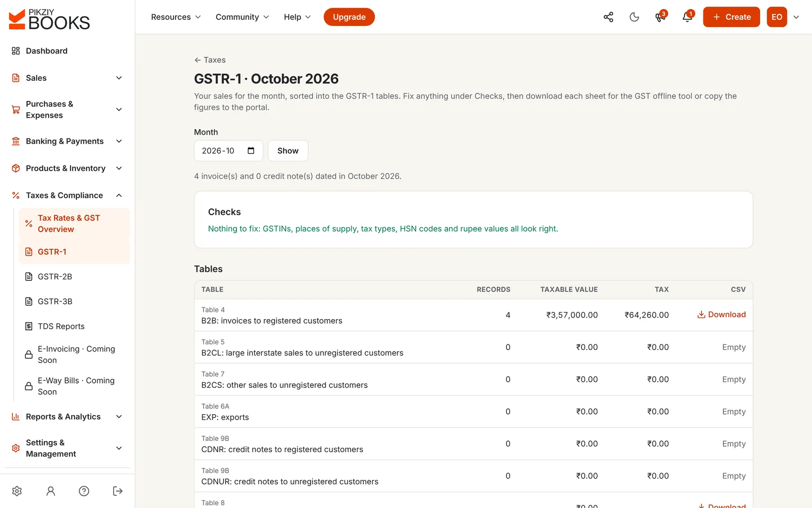
Task: Download the Table 4 B2B CSV
Action: [x=721, y=314]
